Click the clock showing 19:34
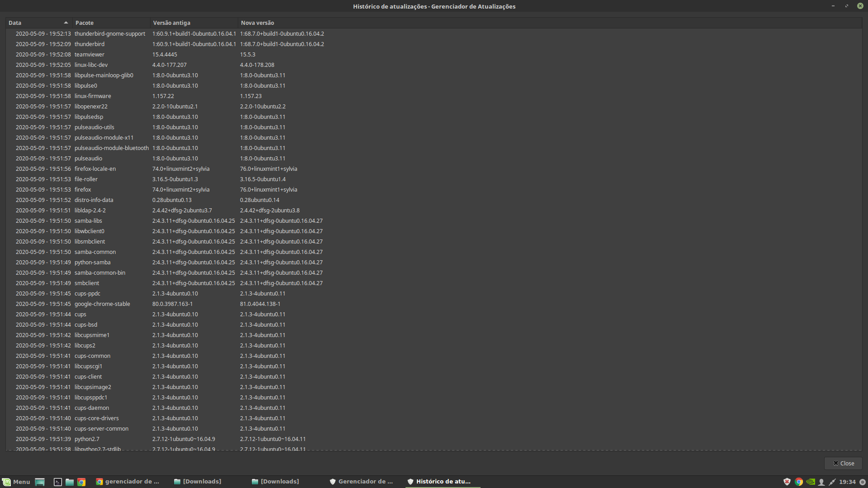Image resolution: width=868 pixels, height=488 pixels. tap(847, 482)
